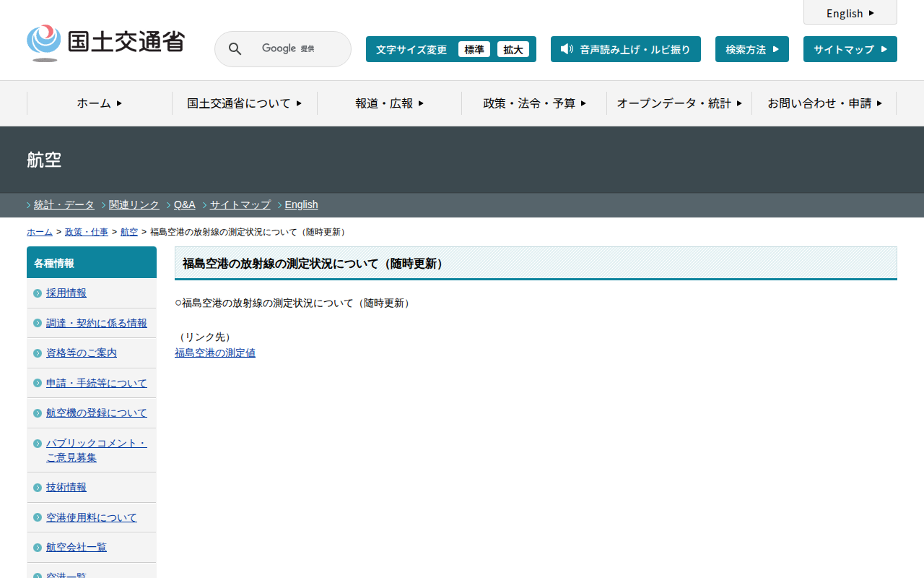This screenshot has width=924, height=578.
Task: Open the 報道・広報 navigation menu
Action: click(x=389, y=103)
